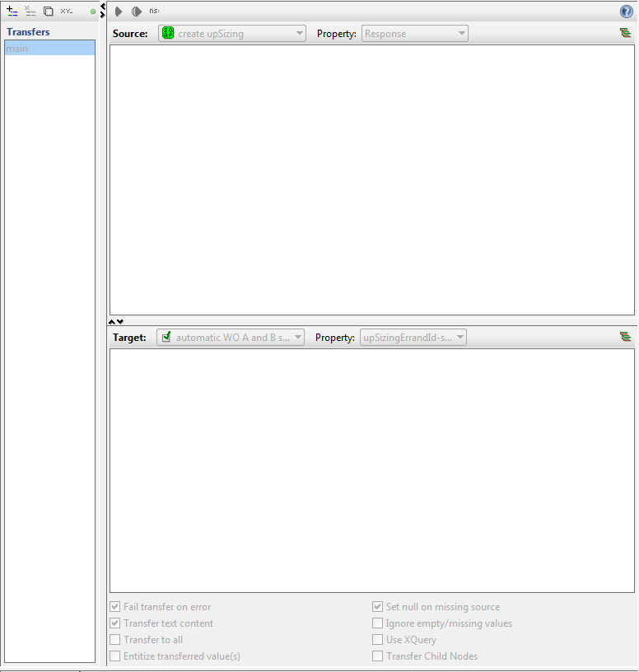Toggle Fail transfer on error checkbox
Image resolution: width=639 pixels, height=672 pixels.
[115, 607]
